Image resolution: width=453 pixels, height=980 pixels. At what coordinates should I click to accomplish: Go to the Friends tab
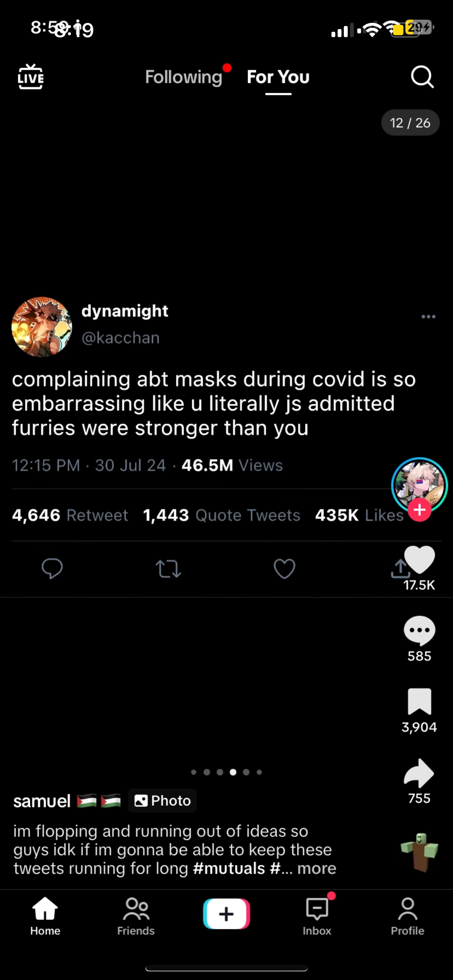pyautogui.click(x=136, y=917)
